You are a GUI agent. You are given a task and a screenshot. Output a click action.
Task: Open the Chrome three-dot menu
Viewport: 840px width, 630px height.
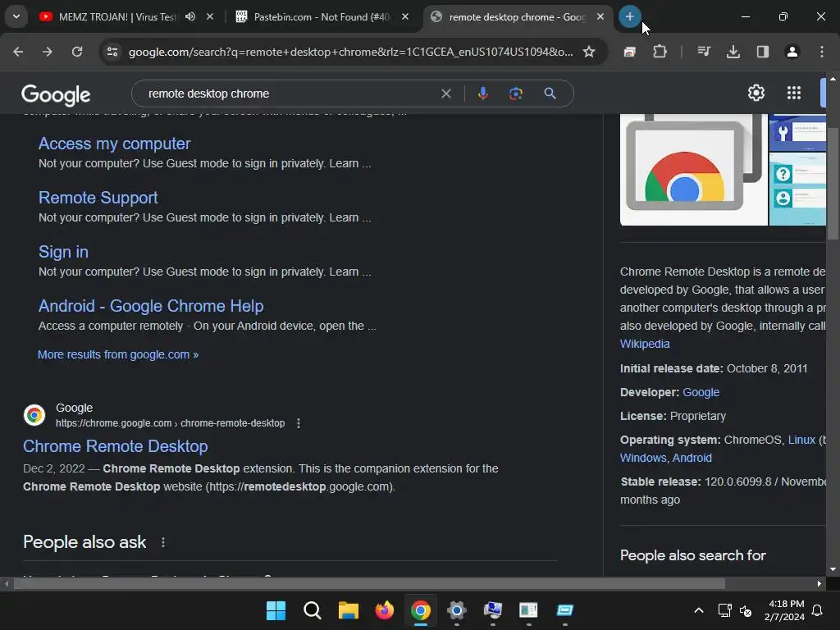(x=821, y=52)
